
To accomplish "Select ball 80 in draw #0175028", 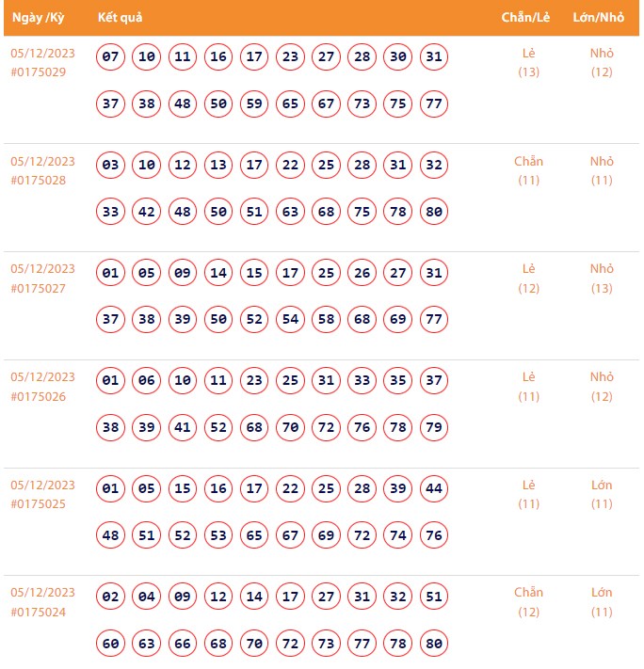I will (x=433, y=212).
